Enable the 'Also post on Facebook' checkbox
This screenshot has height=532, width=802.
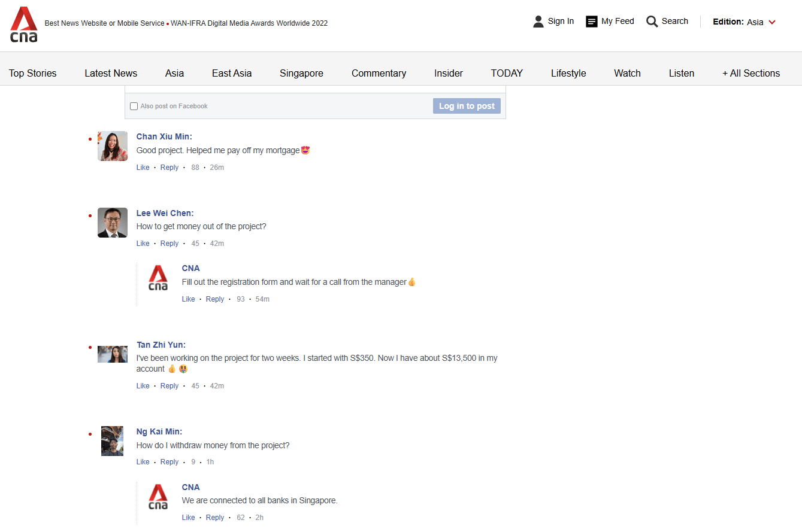point(134,106)
